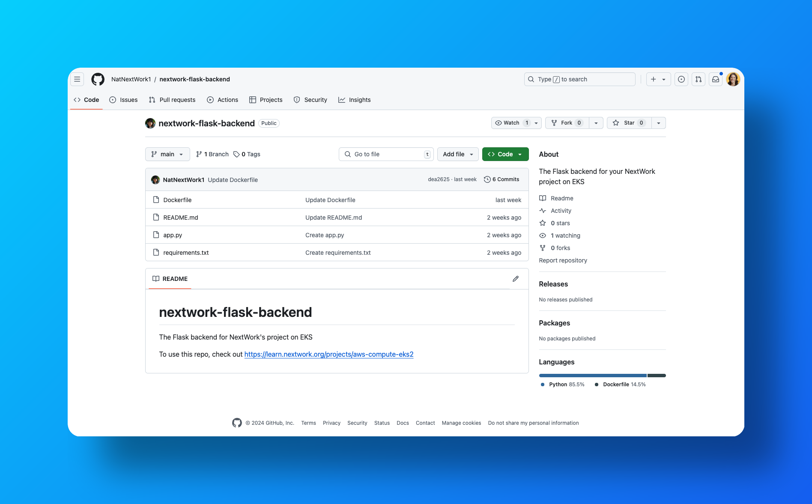Viewport: 812px width, 504px height.
Task: Click the search magnifier in Go to file
Action: click(x=348, y=154)
